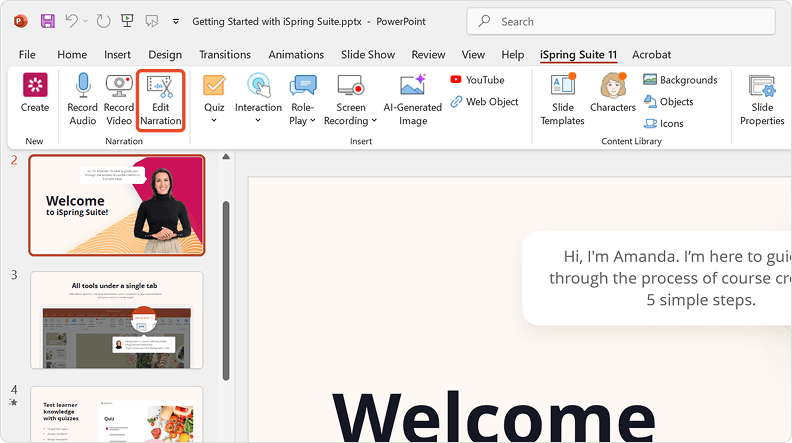Open the Acrobat tab
Image resolution: width=792 pixels, height=443 pixels.
click(x=652, y=55)
